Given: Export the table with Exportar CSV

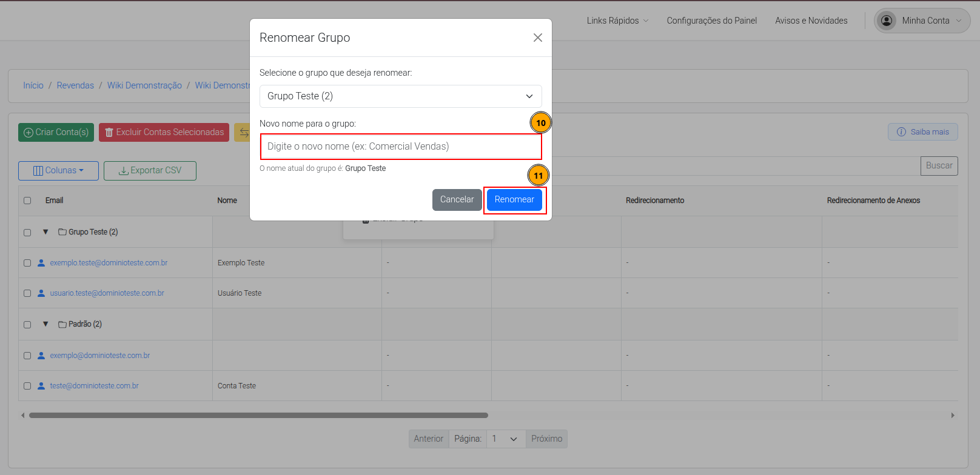Looking at the screenshot, I should 150,171.
